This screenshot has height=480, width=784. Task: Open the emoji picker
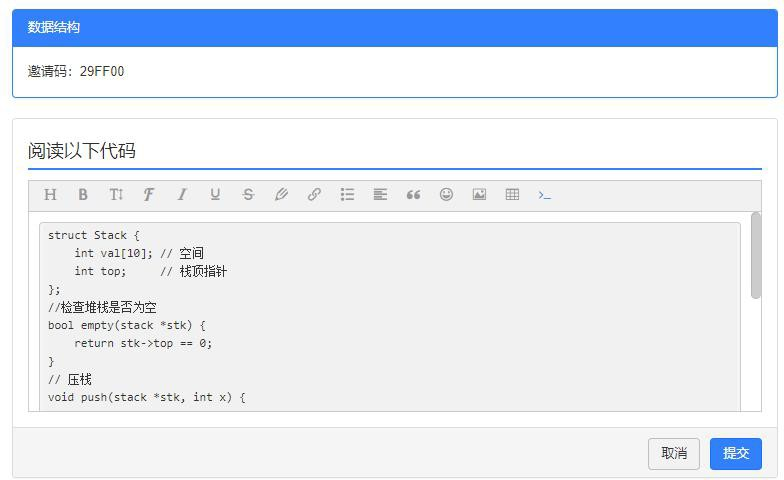click(x=446, y=195)
